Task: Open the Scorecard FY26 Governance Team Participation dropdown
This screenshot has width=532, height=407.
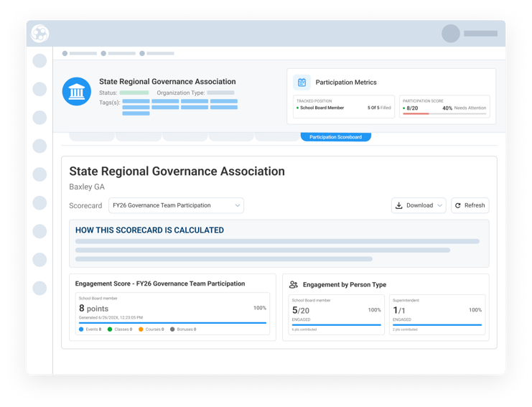Action: tap(176, 205)
